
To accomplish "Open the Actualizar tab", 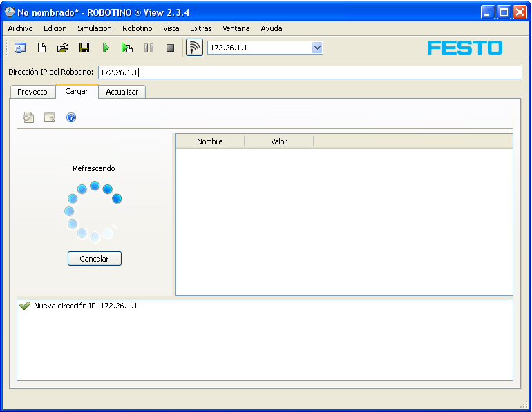I will [x=122, y=92].
